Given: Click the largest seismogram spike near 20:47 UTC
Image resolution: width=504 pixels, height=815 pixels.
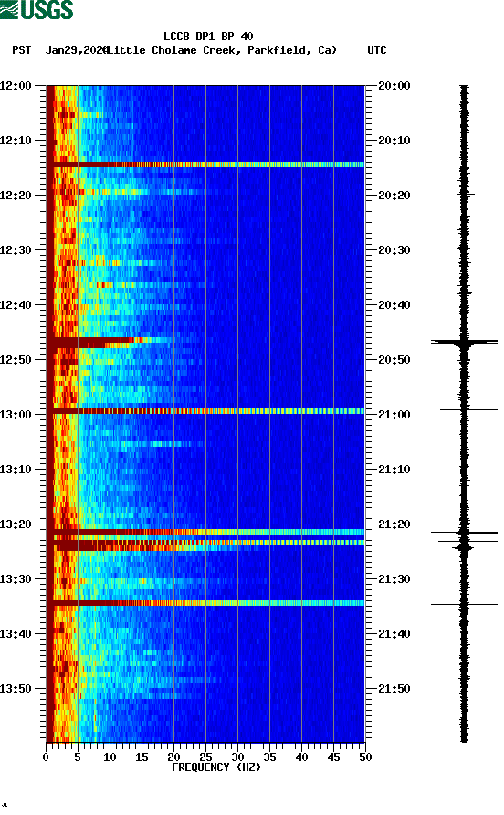Looking at the screenshot, I should point(464,342).
